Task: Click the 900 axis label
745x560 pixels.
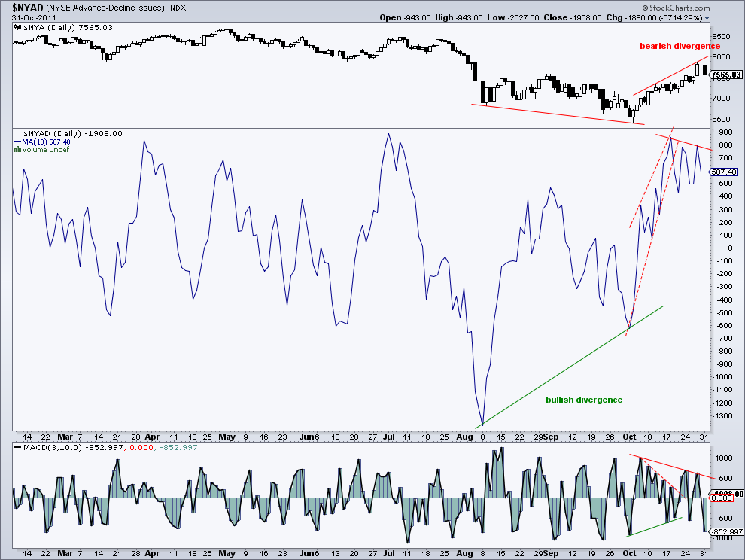Action: (x=725, y=132)
